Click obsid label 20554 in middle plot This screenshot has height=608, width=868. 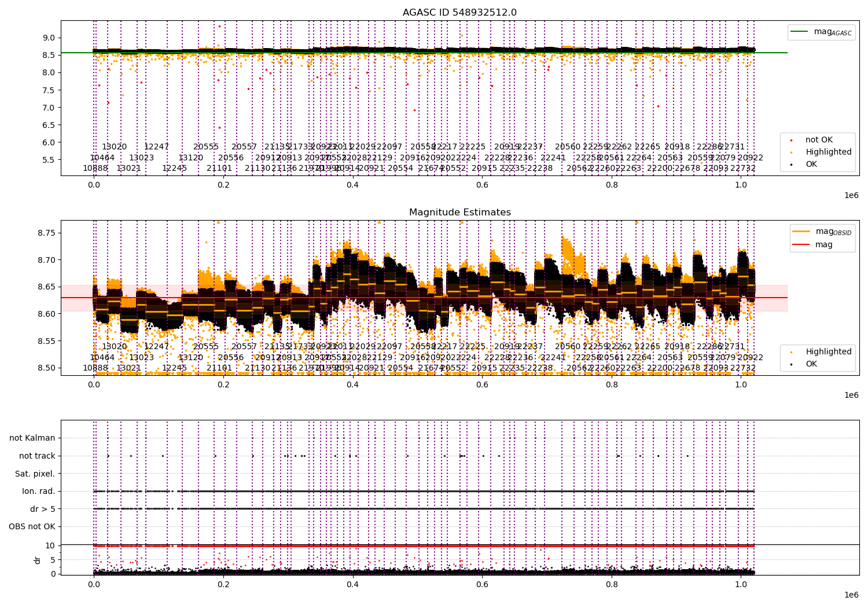point(400,368)
